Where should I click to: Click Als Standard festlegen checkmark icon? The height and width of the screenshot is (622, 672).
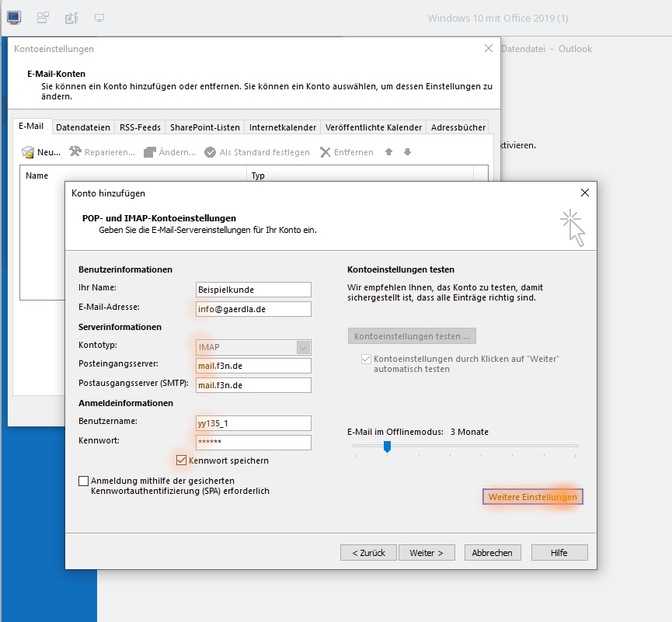210,152
